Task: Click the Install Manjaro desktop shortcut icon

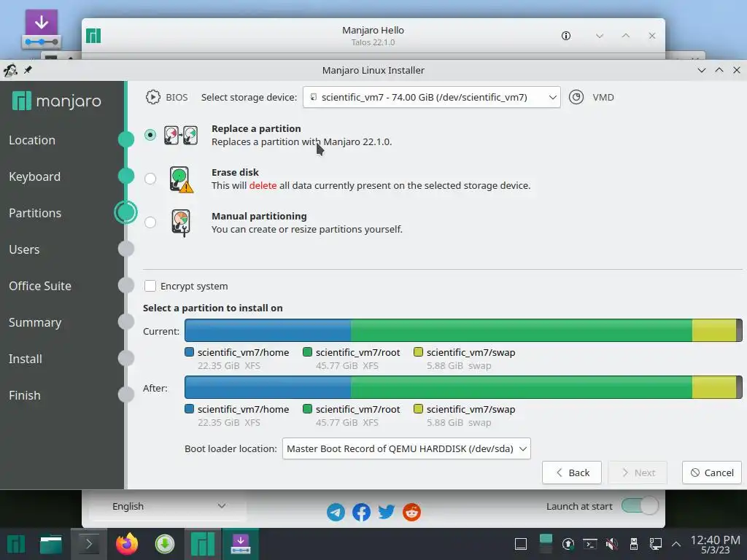Action: point(42,29)
